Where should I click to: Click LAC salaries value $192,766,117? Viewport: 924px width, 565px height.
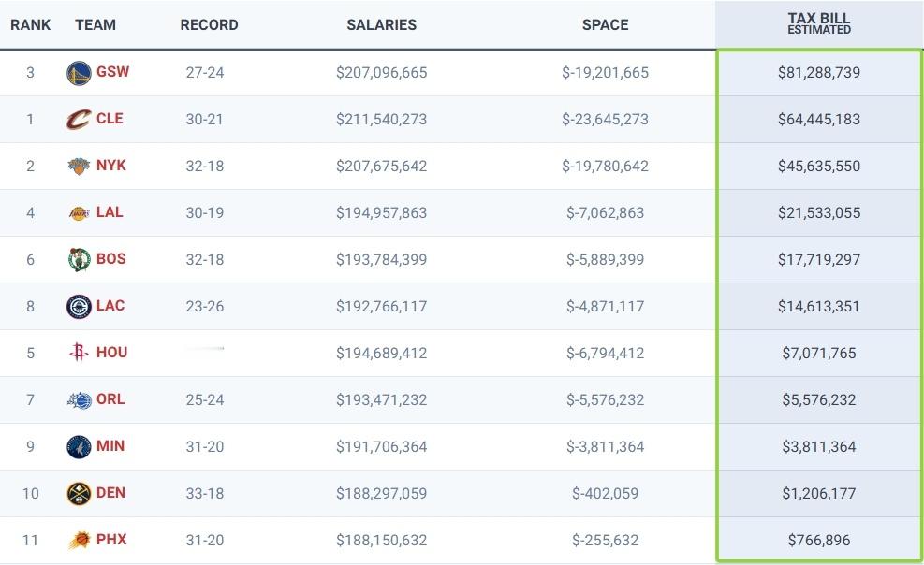[381, 307]
